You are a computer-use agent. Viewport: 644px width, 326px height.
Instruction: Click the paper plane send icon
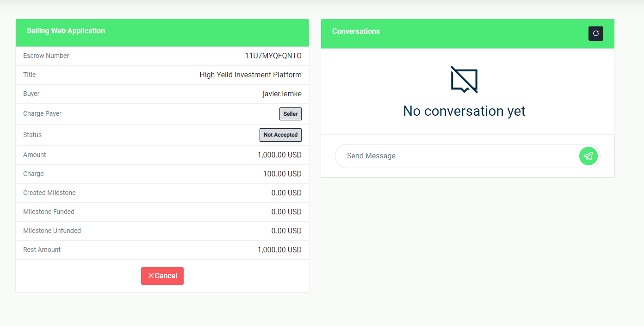tap(588, 156)
